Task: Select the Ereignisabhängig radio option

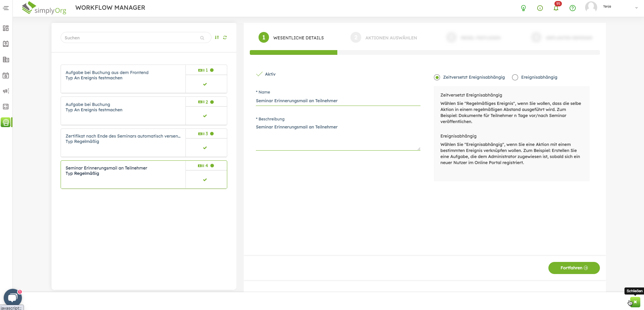Action: 515,78
